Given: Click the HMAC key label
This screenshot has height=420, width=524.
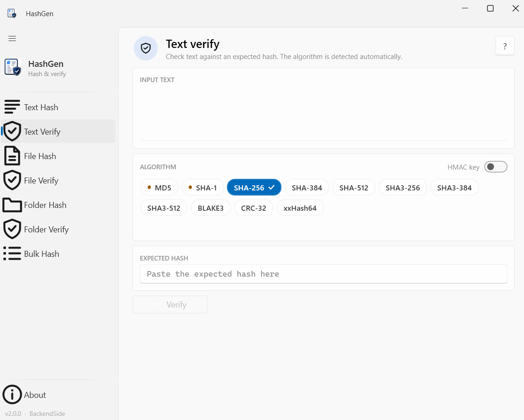Looking at the screenshot, I should [463, 167].
